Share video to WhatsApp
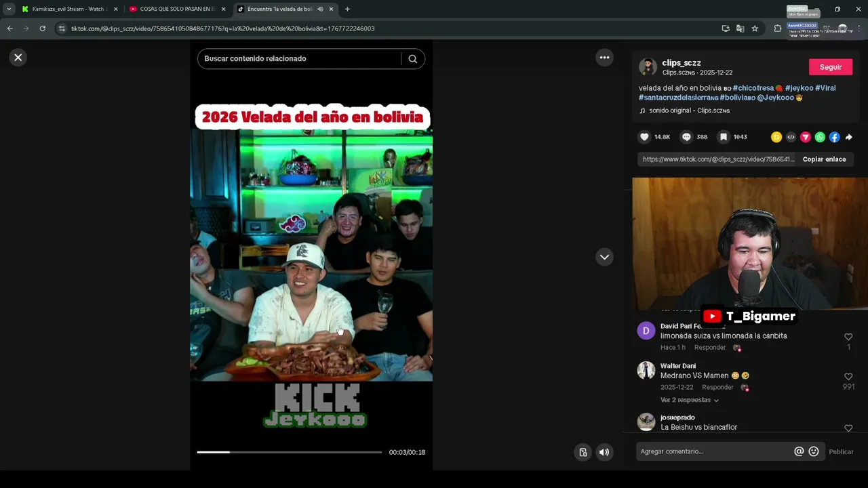 coord(820,137)
